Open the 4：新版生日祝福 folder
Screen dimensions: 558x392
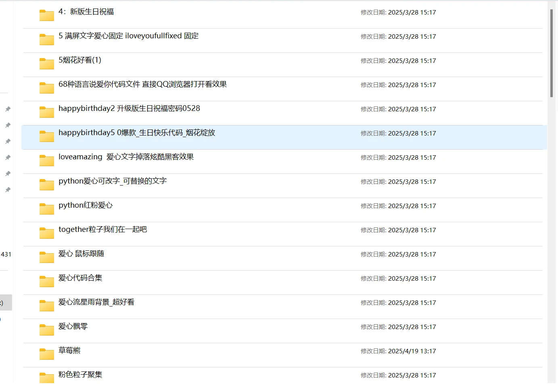86,12
